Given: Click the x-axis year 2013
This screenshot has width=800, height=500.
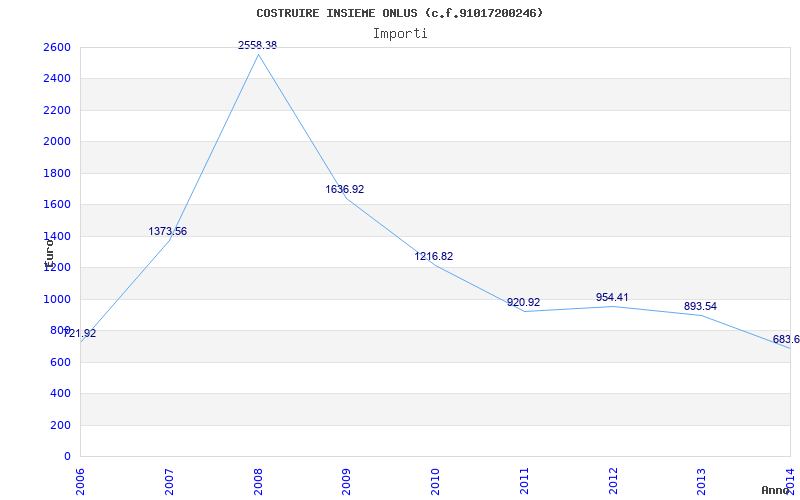Looking at the screenshot, I should [x=702, y=482].
